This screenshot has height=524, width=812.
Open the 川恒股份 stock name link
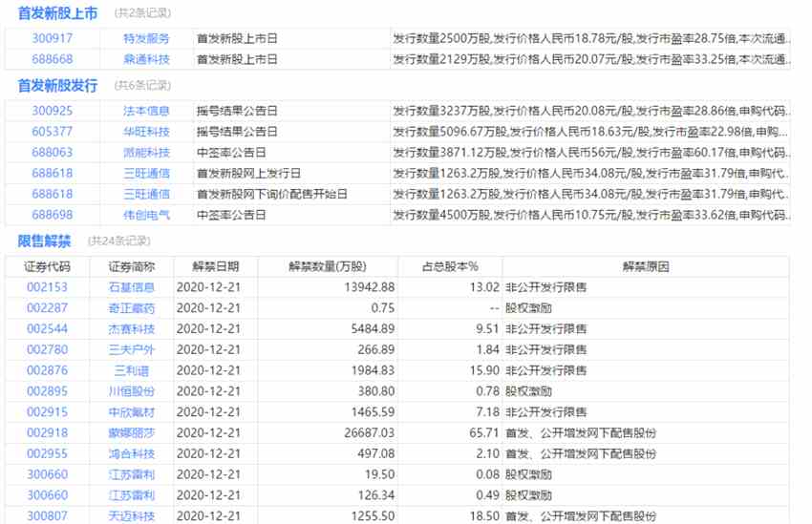pos(132,391)
